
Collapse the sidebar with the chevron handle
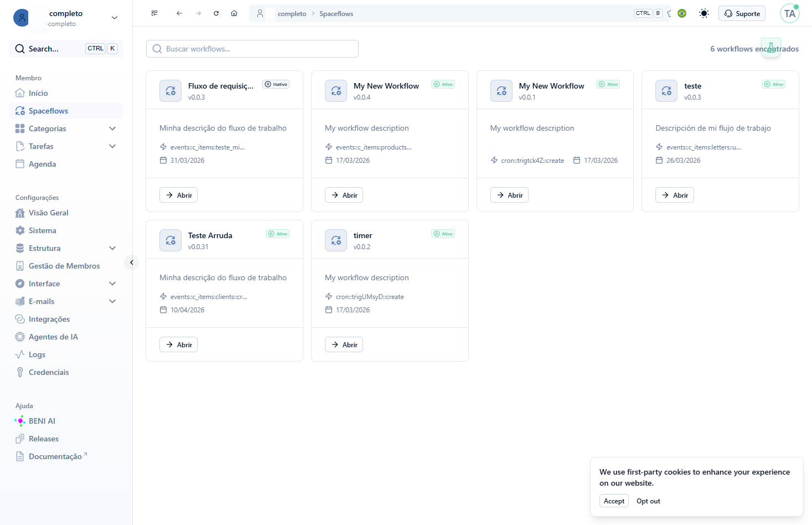point(132,262)
